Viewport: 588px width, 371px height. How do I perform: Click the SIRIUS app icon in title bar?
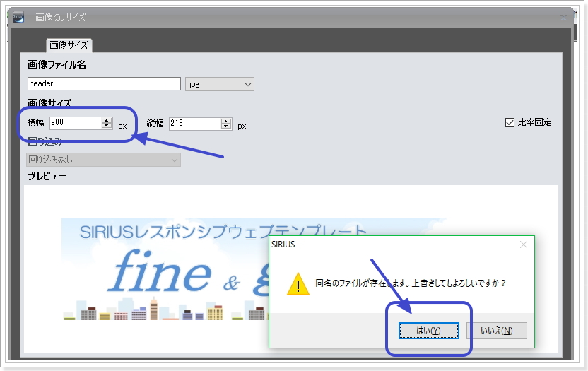click(18, 17)
